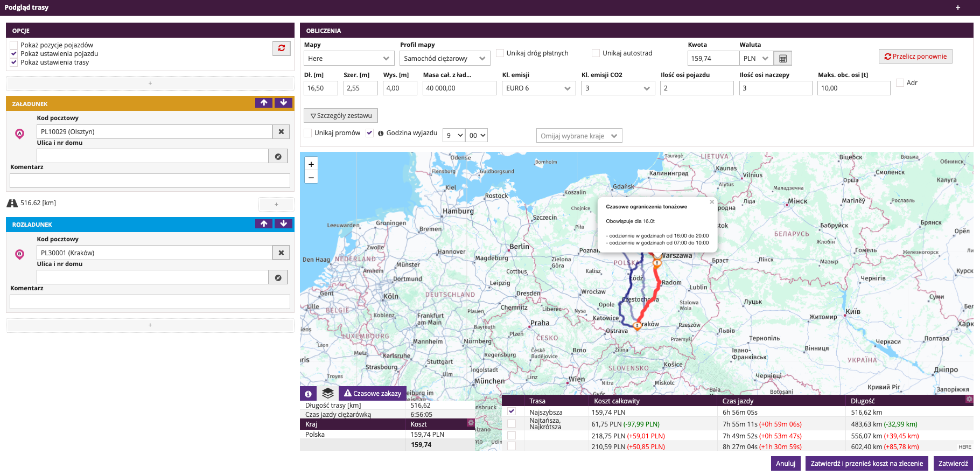
Task: Click Załadunek Komentarz input field
Action: pyautogui.click(x=150, y=180)
